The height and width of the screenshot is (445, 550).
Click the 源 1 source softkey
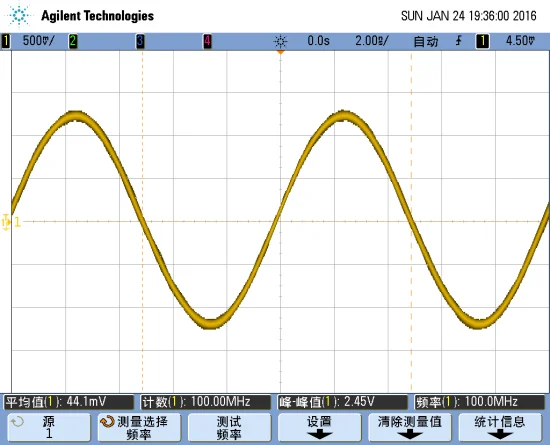[x=49, y=427]
